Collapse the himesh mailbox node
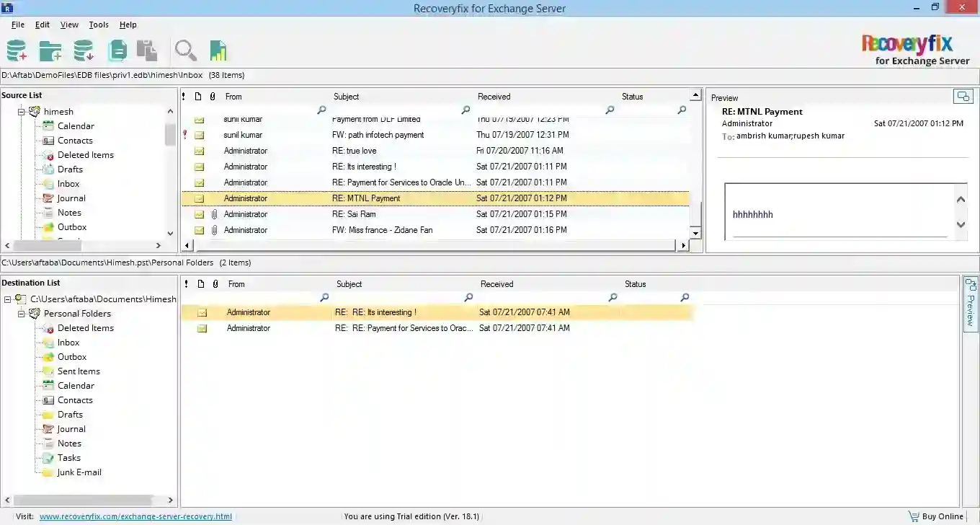The width and height of the screenshot is (980, 525). pos(22,112)
